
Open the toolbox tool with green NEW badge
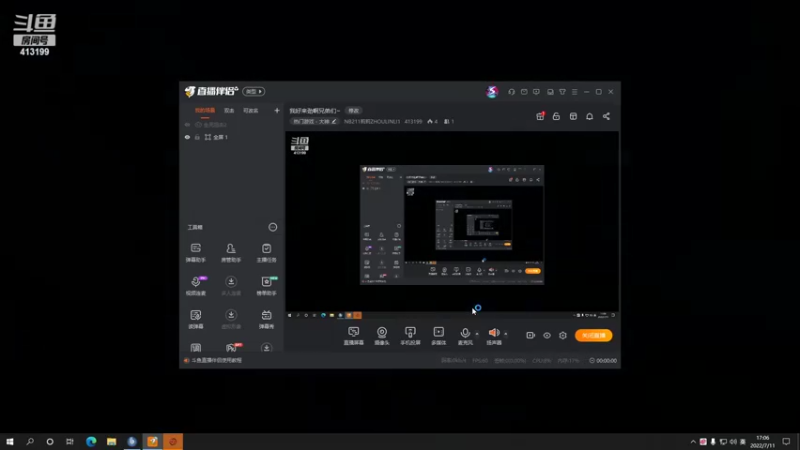coord(266,286)
